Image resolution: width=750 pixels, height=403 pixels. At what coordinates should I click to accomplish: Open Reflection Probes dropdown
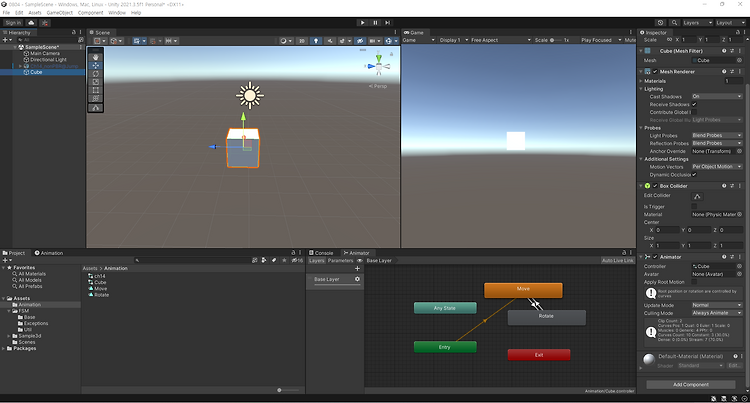(x=717, y=143)
